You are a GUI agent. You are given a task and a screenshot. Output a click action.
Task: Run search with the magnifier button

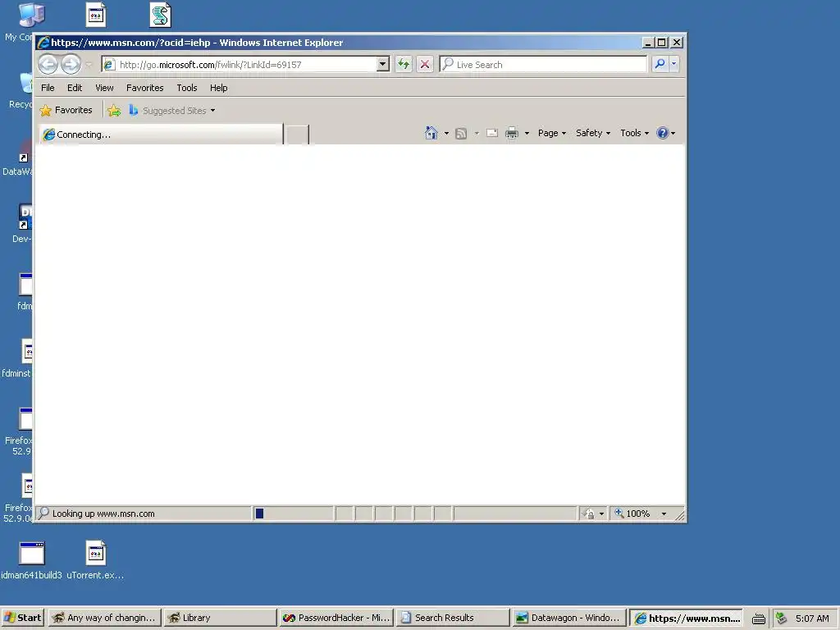(660, 64)
